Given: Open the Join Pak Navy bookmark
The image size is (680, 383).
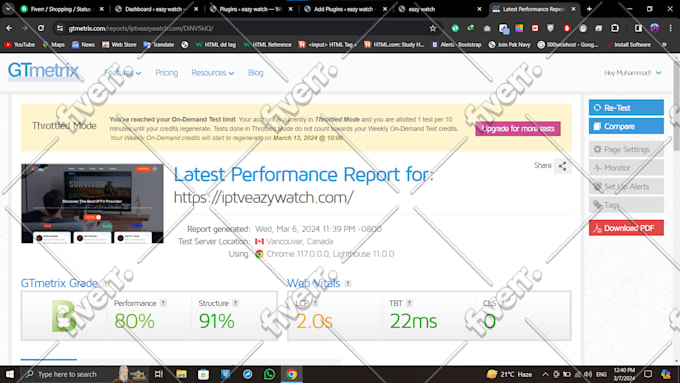Looking at the screenshot, I should pos(509,45).
